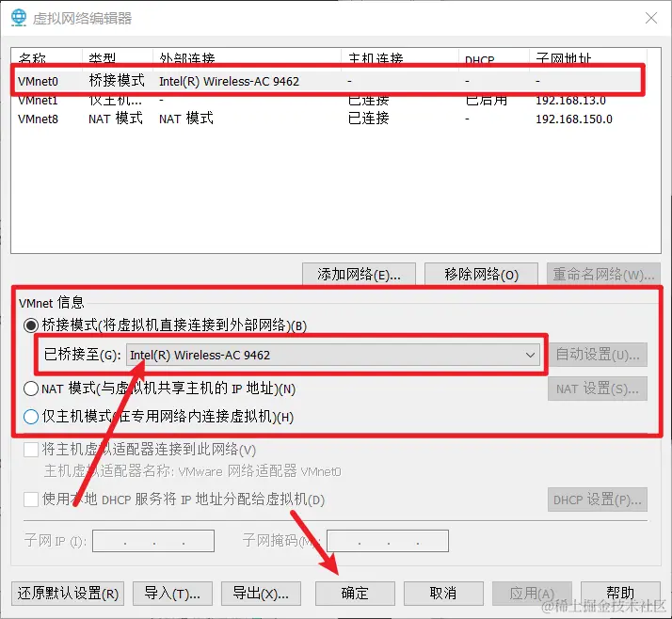Toggle the 使用本地 DHCP 服务 checkbox

[x=31, y=500]
